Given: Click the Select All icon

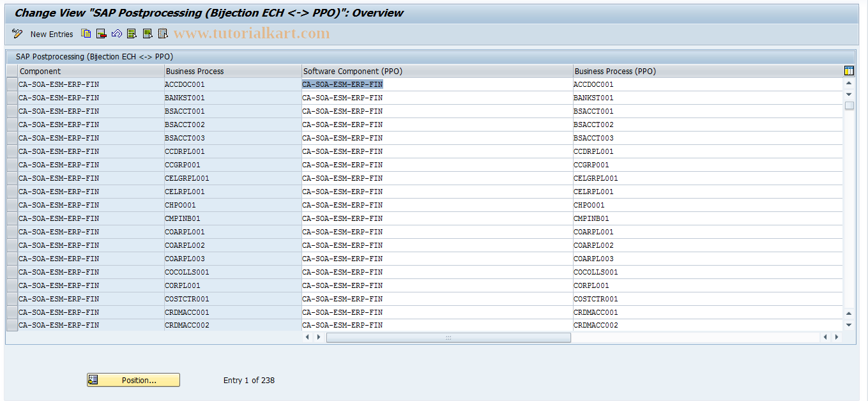Looking at the screenshot, I should pyautogui.click(x=132, y=34).
